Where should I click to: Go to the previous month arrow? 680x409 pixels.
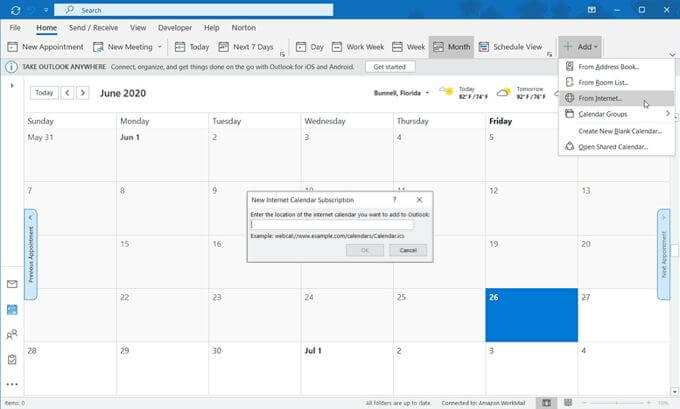67,93
